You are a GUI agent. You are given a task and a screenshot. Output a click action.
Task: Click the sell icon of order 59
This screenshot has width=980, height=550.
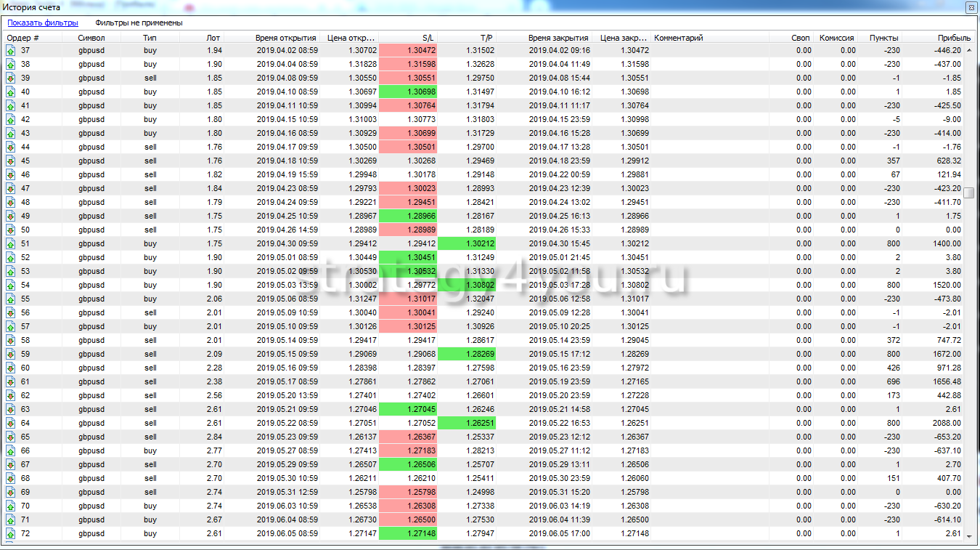[11, 355]
